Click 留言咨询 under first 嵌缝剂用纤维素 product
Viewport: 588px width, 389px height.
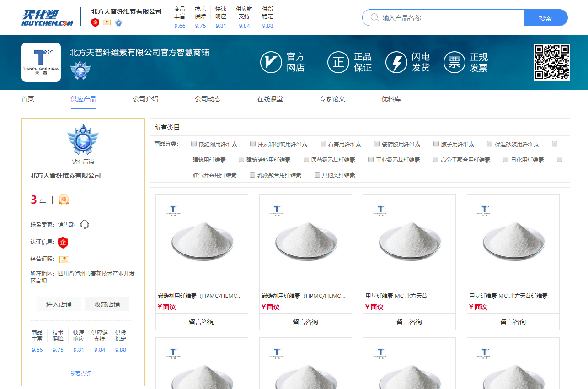[202, 322]
